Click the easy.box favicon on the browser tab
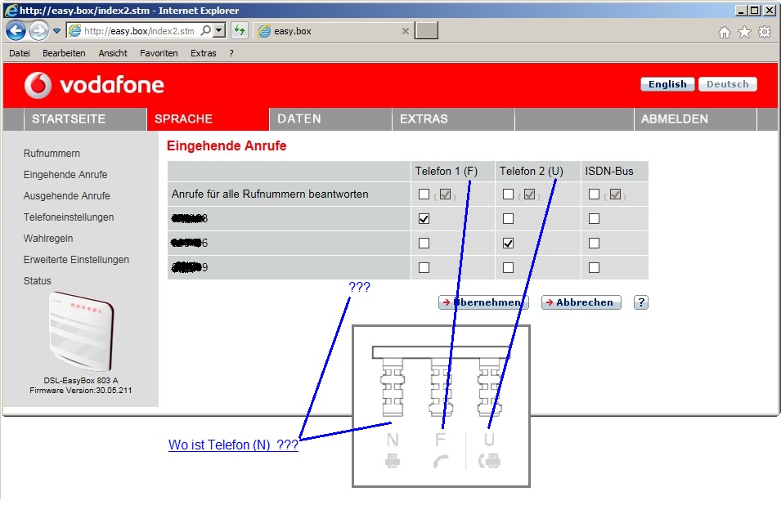This screenshot has height=532, width=781. [x=263, y=31]
